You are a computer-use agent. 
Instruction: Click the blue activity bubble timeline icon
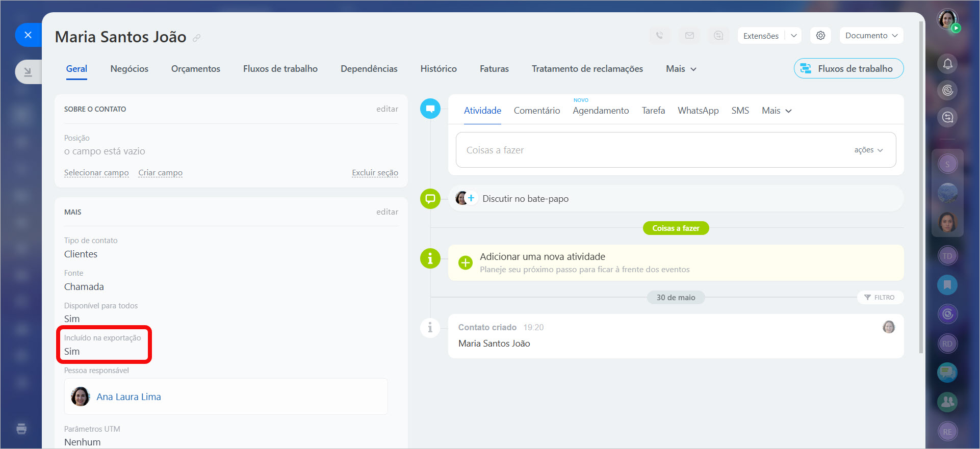pos(430,109)
